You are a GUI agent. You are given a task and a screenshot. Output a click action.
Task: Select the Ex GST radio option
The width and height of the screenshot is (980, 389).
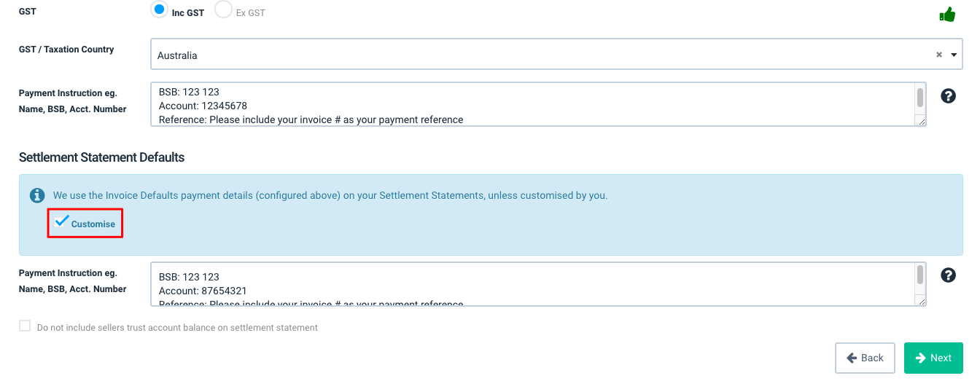point(223,10)
